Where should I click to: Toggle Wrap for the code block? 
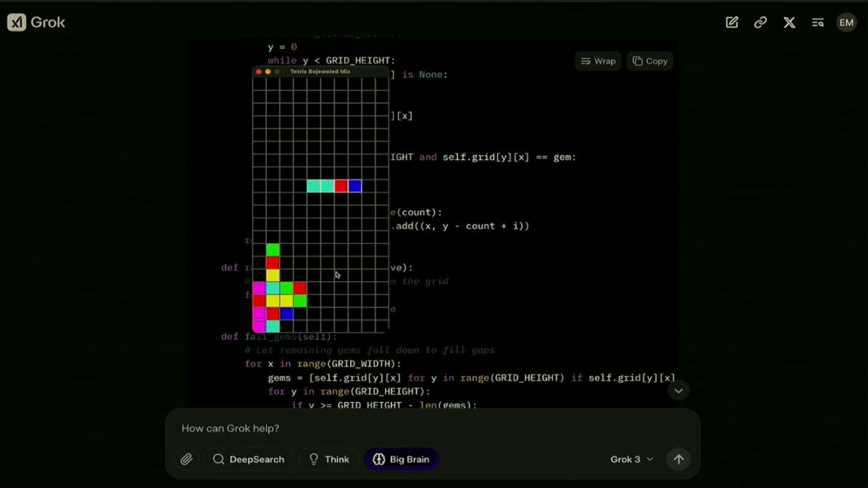click(597, 61)
